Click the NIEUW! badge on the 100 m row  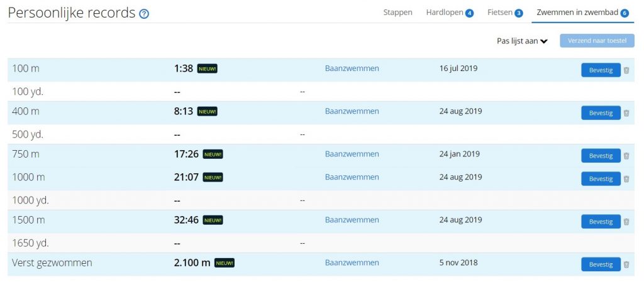point(207,68)
